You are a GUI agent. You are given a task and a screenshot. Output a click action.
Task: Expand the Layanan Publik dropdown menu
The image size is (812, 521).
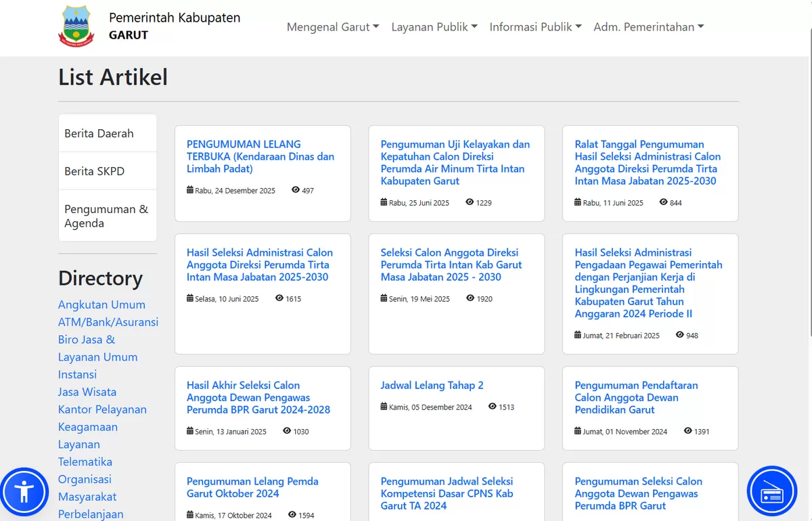click(x=434, y=27)
